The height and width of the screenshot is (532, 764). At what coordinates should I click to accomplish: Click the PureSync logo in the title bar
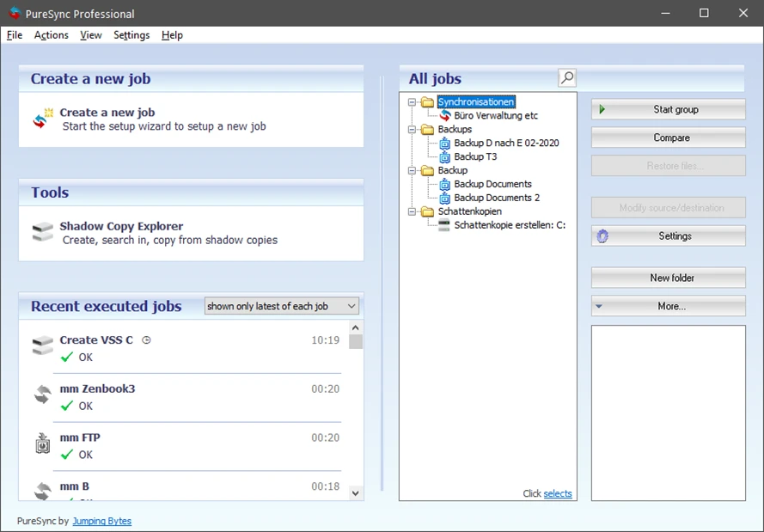tap(15, 13)
